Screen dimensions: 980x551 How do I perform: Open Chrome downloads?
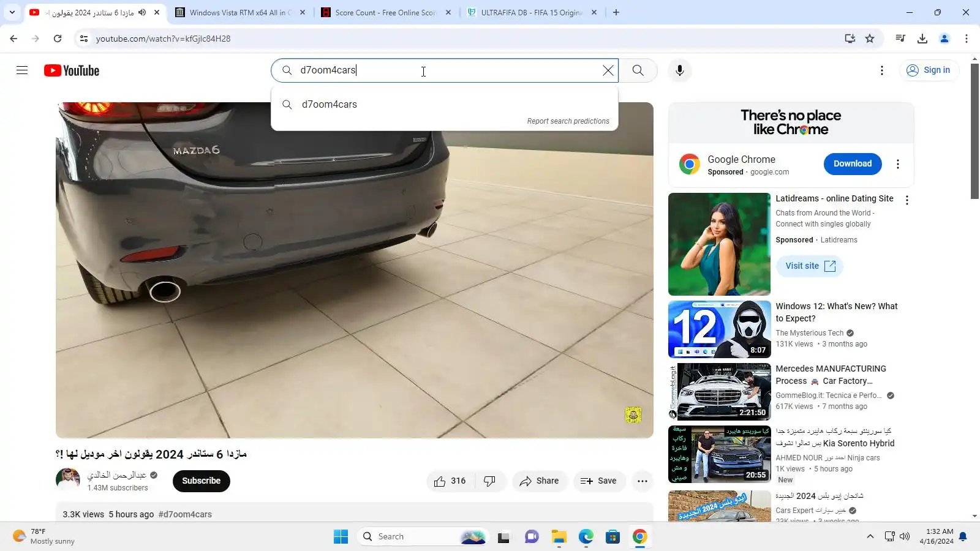(922, 39)
